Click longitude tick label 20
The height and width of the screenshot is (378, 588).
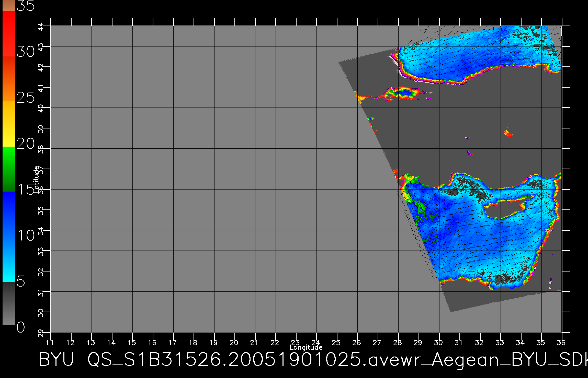pos(234,342)
